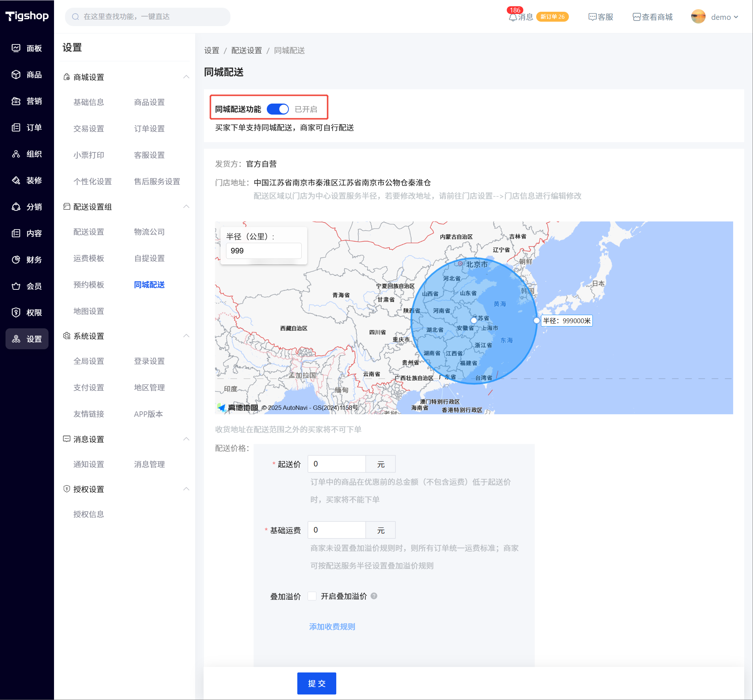Click the 半径（公里）input field
The height and width of the screenshot is (700, 753).
coord(263,250)
